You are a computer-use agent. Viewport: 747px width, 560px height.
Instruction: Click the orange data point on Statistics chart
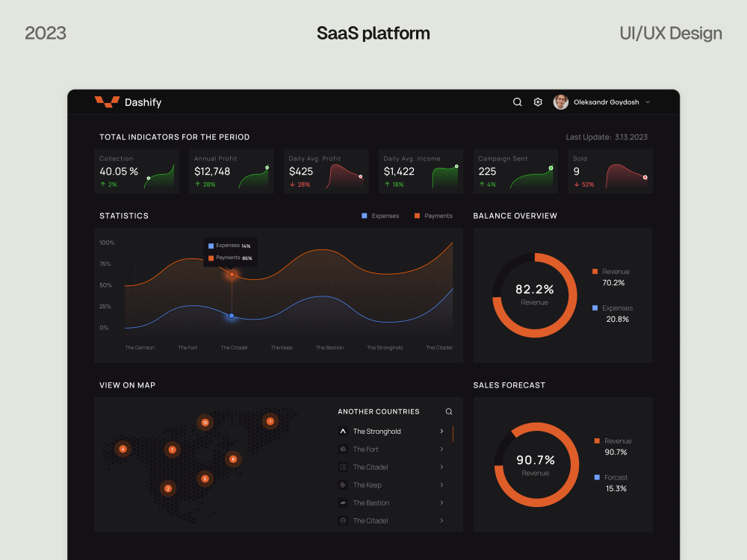click(232, 274)
